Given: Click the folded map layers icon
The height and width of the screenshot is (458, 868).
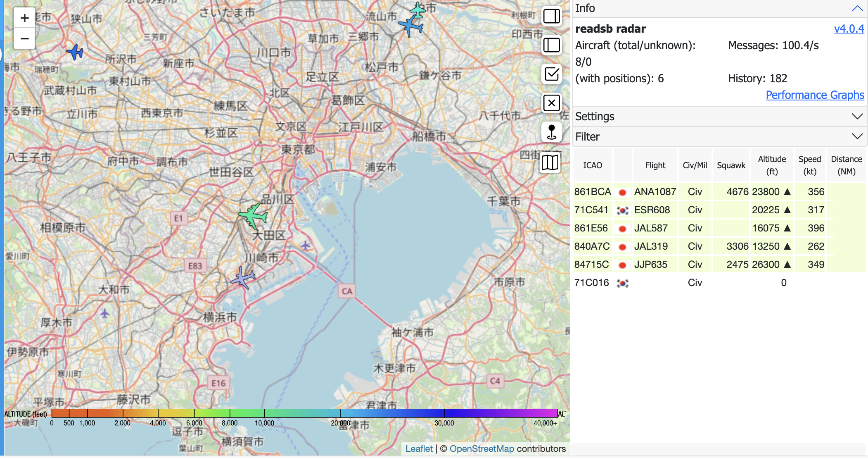Looking at the screenshot, I should click(550, 162).
